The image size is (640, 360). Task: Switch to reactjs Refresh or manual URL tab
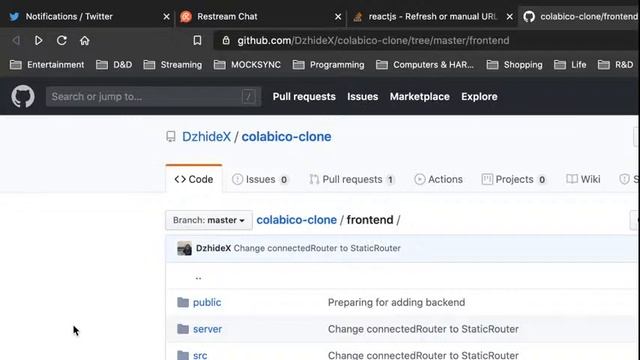click(x=433, y=16)
